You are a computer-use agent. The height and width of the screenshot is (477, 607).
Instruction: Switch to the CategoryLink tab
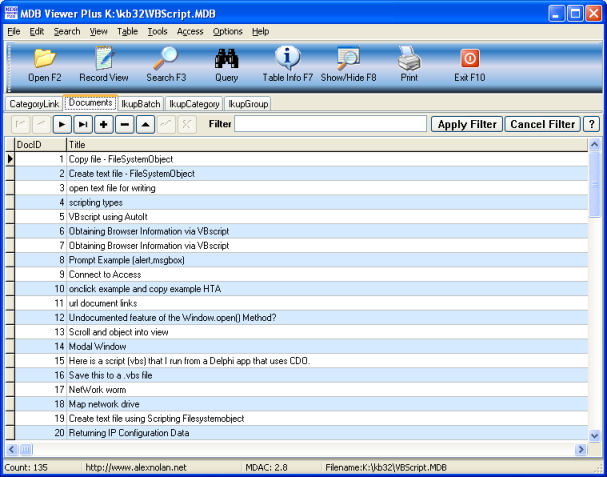[33, 103]
